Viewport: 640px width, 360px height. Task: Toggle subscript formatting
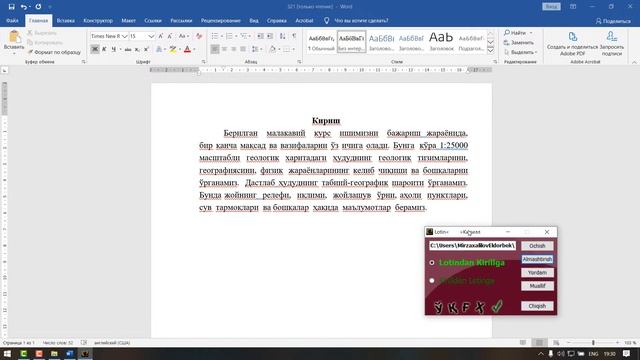coord(137,49)
